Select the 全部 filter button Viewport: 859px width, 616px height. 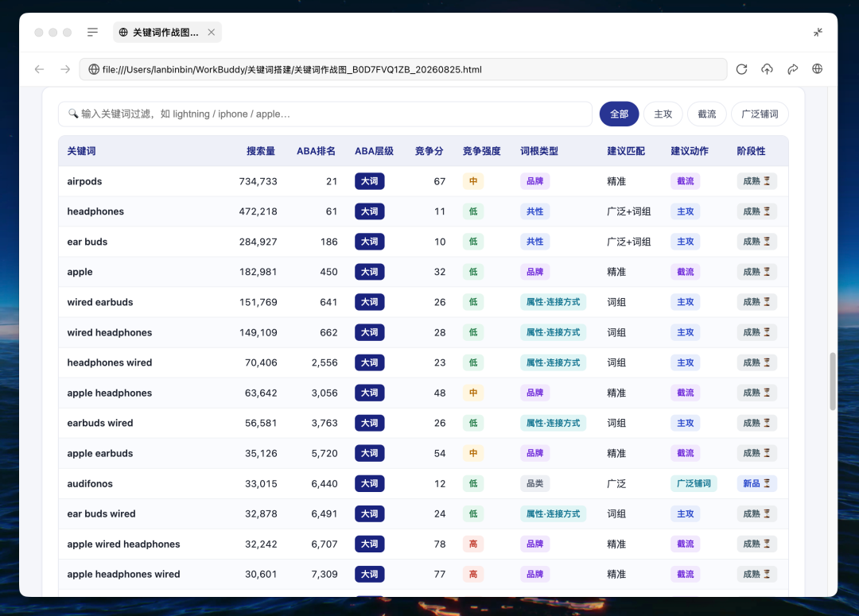[619, 114]
